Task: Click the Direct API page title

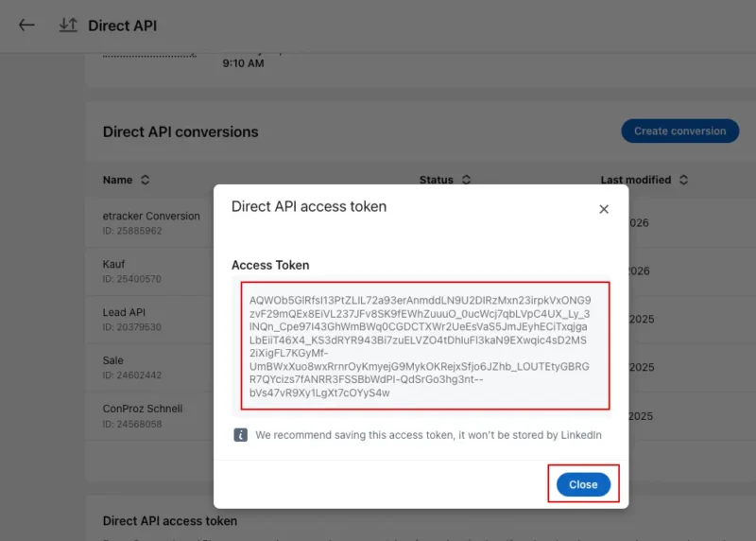Action: click(123, 26)
